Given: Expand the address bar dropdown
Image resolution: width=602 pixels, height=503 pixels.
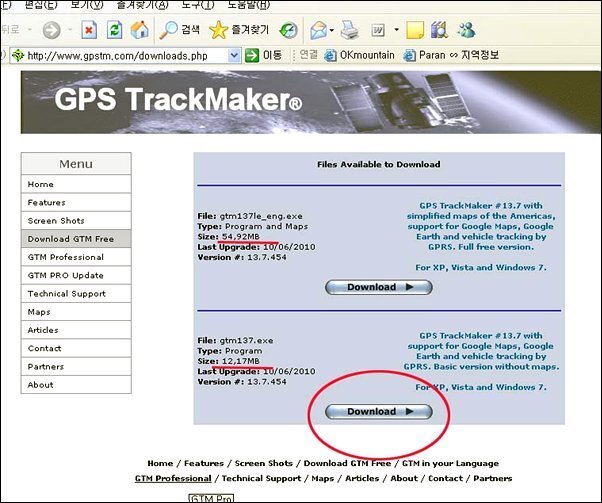Looking at the screenshot, I should click(234, 56).
